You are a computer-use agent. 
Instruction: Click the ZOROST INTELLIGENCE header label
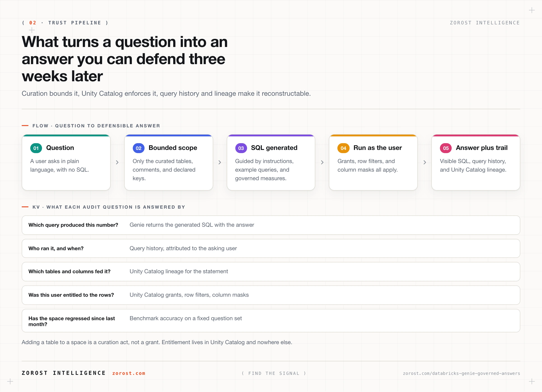point(485,23)
